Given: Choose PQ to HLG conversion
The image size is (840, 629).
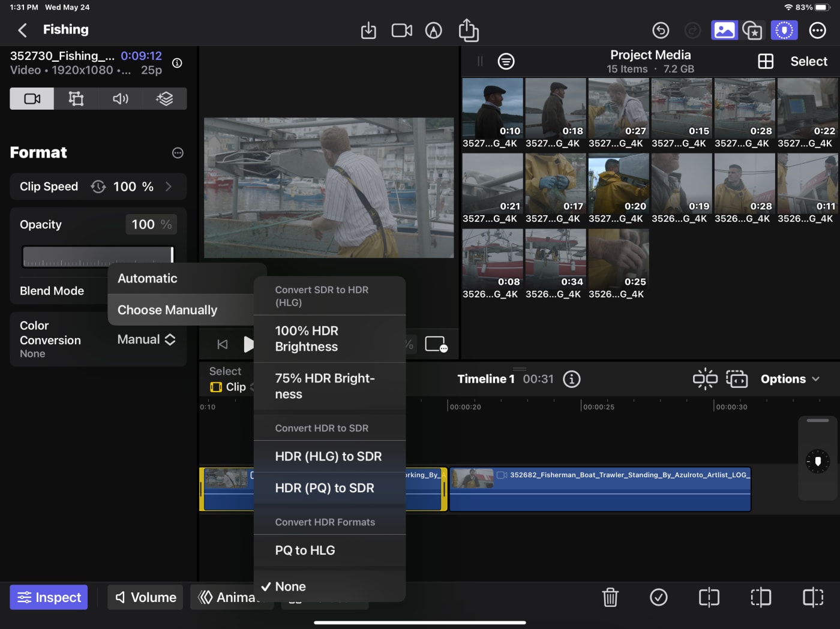Looking at the screenshot, I should [329, 550].
